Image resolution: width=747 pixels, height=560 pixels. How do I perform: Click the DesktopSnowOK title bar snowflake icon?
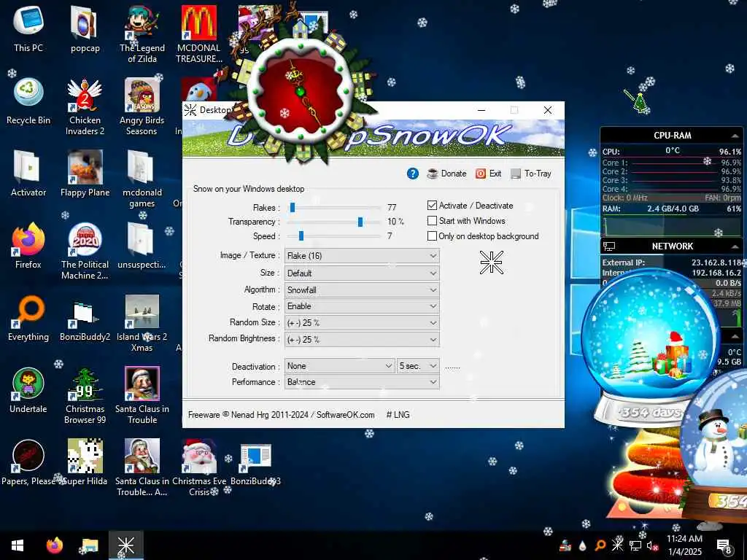[190, 110]
